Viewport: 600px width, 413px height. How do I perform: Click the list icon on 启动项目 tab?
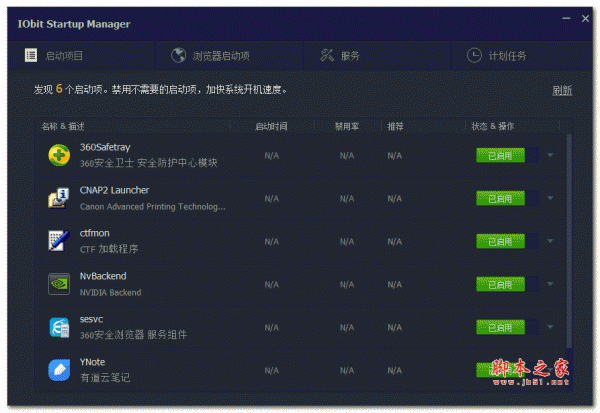31,55
